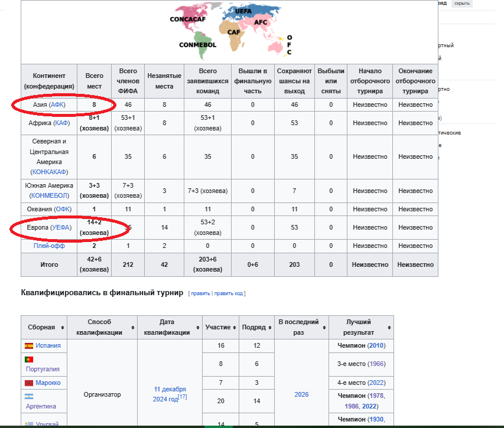The width and height of the screenshot is (504, 428).
Task: Open the 1978 link in Argentina's result
Action: point(376,396)
